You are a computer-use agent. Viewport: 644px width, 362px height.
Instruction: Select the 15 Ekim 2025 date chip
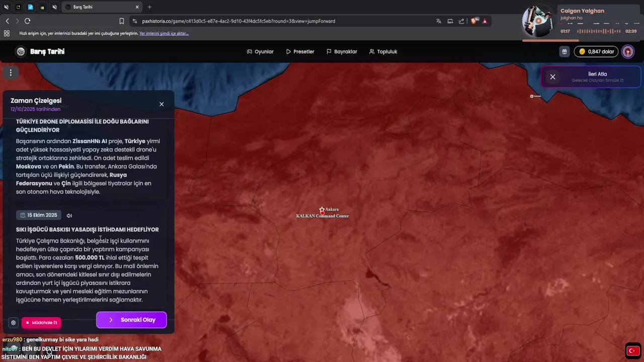39,215
